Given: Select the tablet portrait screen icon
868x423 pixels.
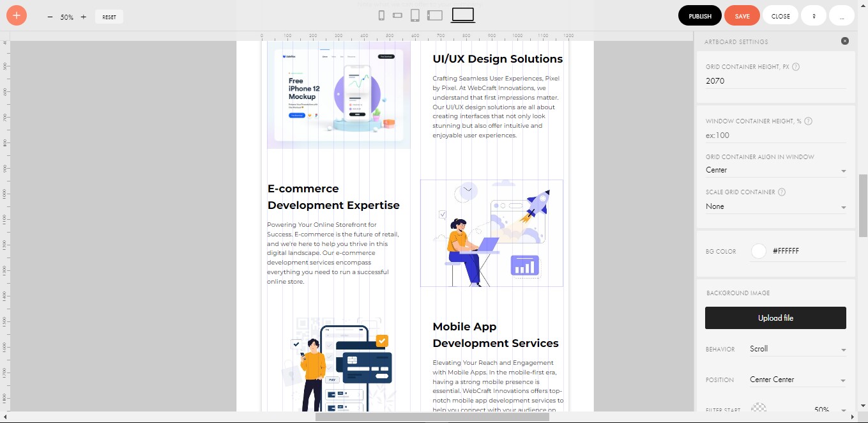Looking at the screenshot, I should coord(415,15).
